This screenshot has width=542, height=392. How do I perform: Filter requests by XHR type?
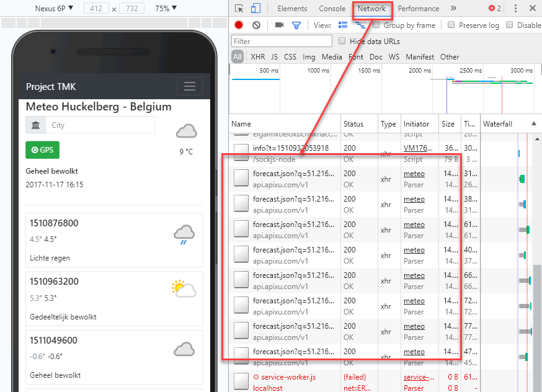point(257,57)
